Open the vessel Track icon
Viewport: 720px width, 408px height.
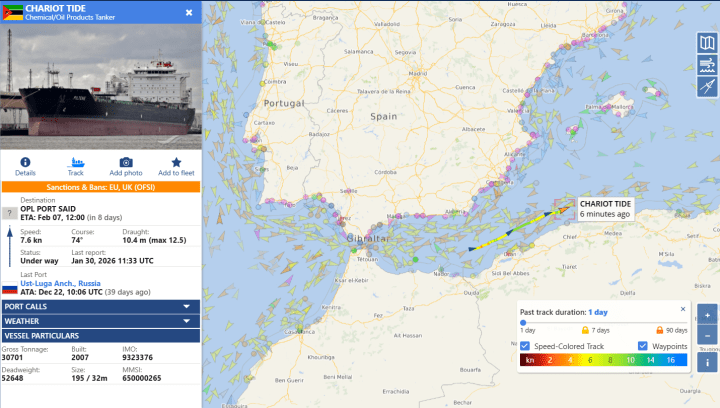click(x=76, y=162)
